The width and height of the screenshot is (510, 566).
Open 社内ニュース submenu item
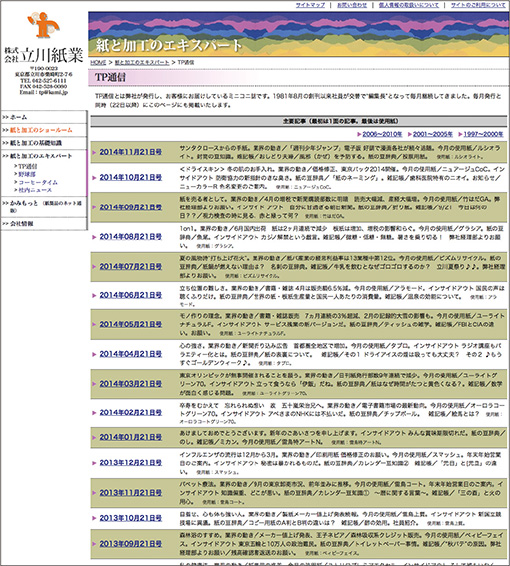(x=35, y=190)
